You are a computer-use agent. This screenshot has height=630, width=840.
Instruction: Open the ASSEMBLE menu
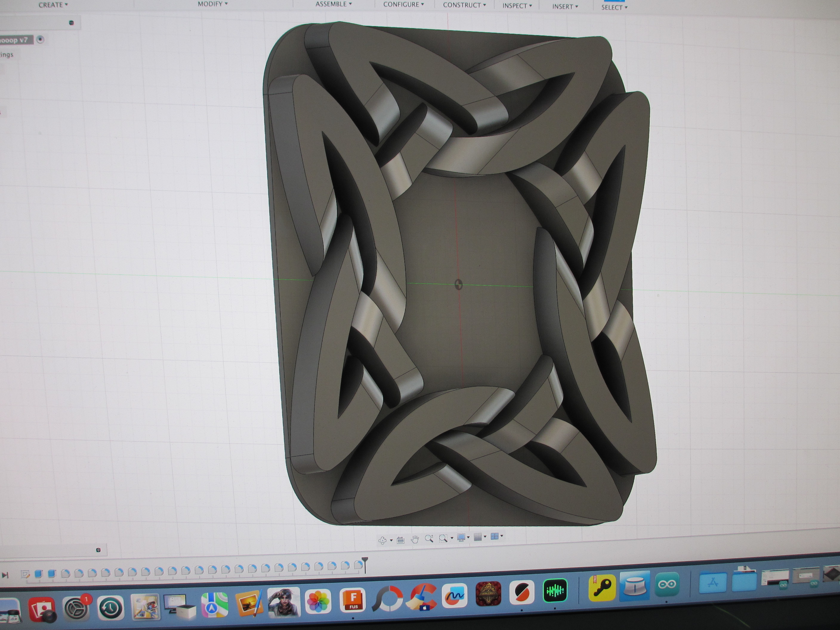(x=334, y=4)
